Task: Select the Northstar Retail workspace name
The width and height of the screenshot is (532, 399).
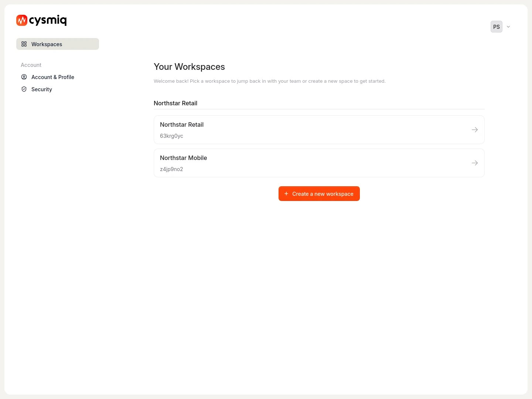Action: [182, 125]
